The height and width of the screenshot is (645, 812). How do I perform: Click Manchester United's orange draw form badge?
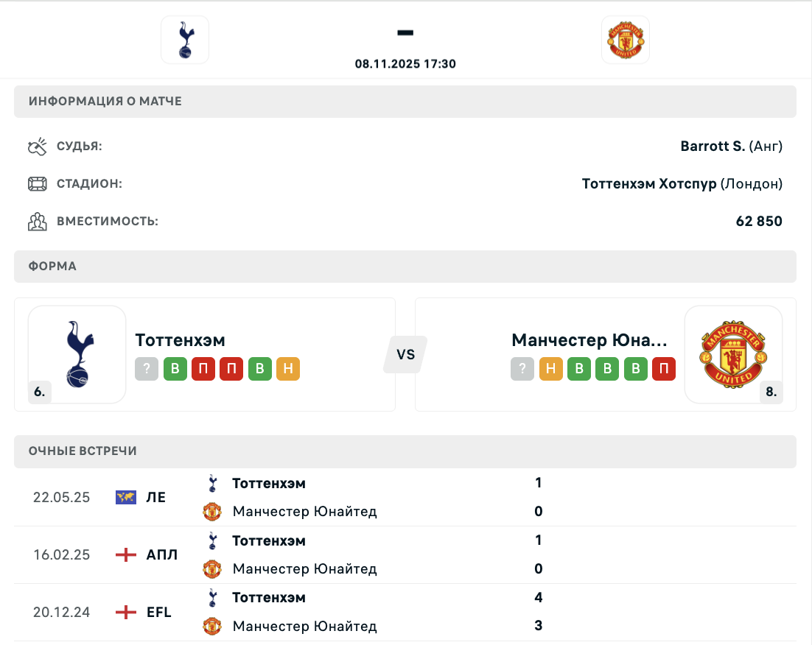click(550, 369)
